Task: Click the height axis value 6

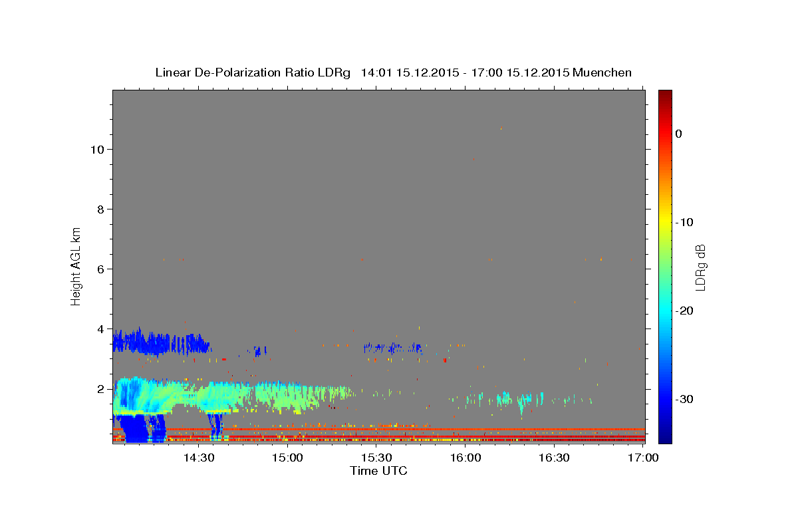Action: tap(100, 269)
